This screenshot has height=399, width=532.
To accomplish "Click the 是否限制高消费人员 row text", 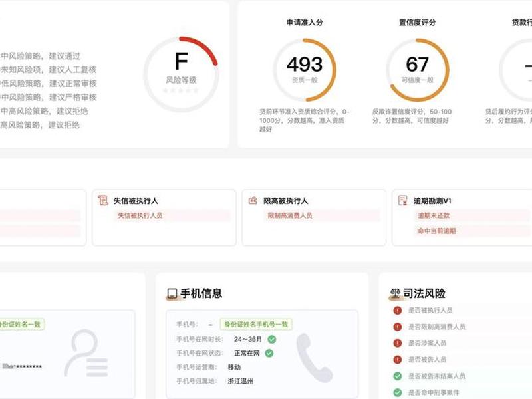I will point(437,327).
